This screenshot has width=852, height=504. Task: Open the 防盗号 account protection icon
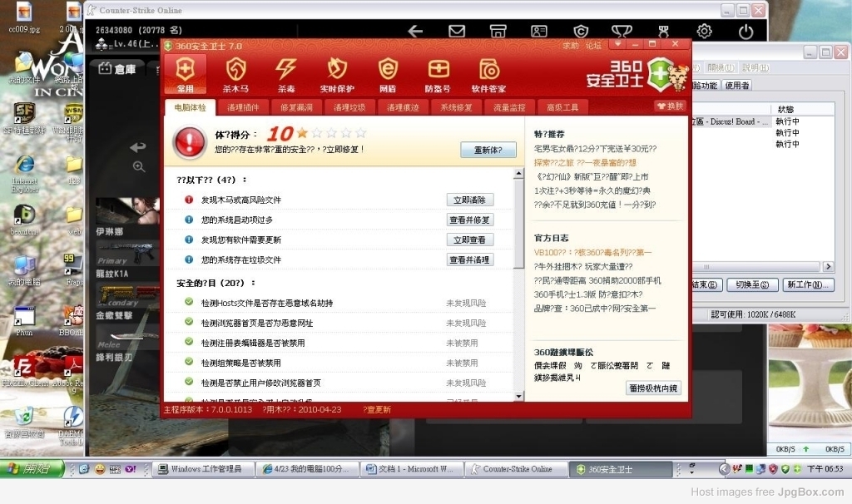[438, 74]
